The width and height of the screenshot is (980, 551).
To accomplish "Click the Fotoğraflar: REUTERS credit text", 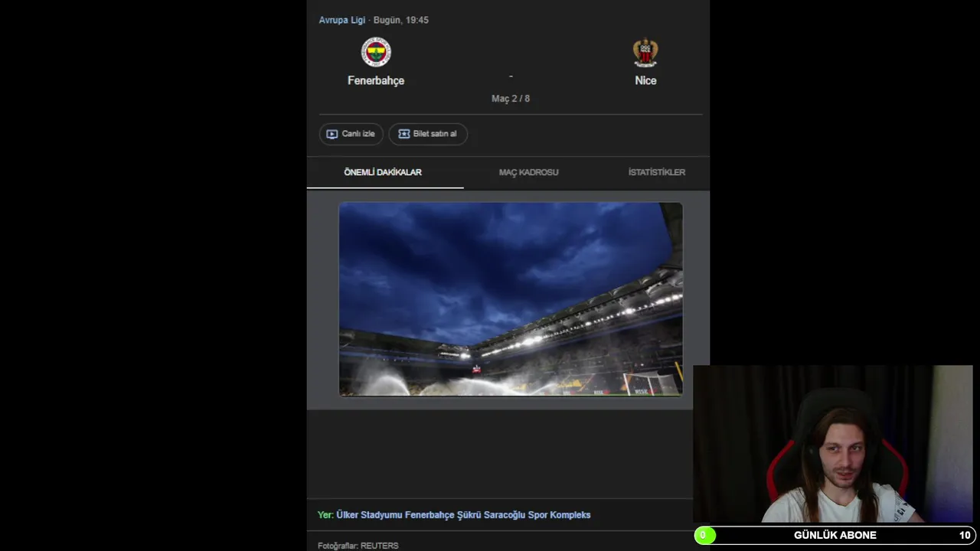I will [x=358, y=546].
